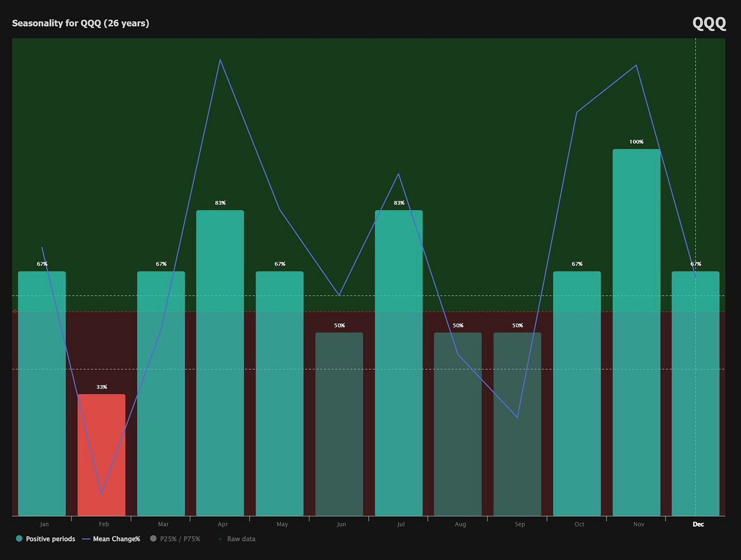Click the 67% label above the Oct bar
The image size is (741, 560).
[x=577, y=264]
